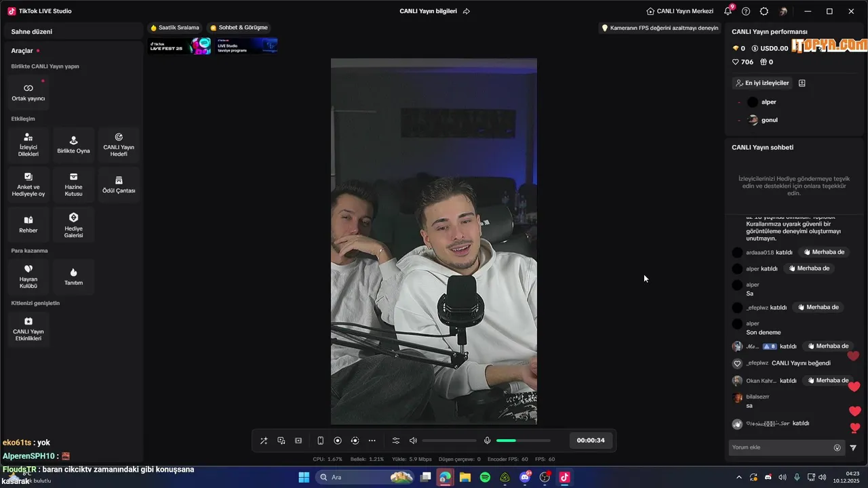Click the Araçlar section heading
Image resolution: width=868 pixels, height=488 pixels.
coord(22,51)
